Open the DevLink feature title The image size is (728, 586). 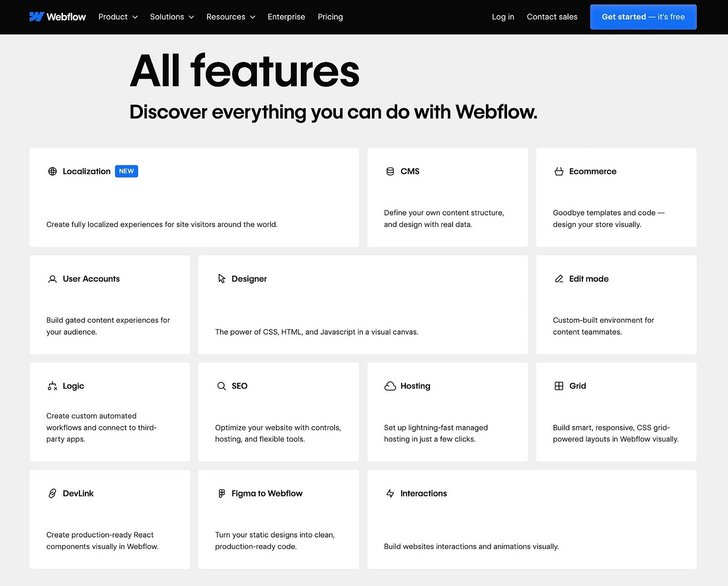[x=78, y=493]
